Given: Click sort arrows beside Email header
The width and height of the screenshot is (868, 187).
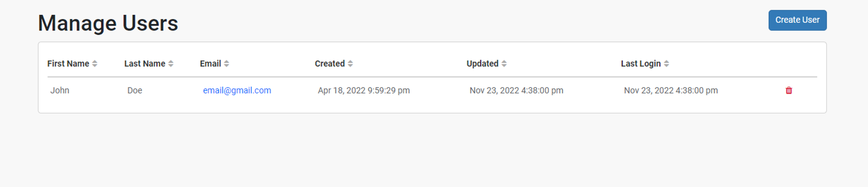Looking at the screenshot, I should click(227, 63).
